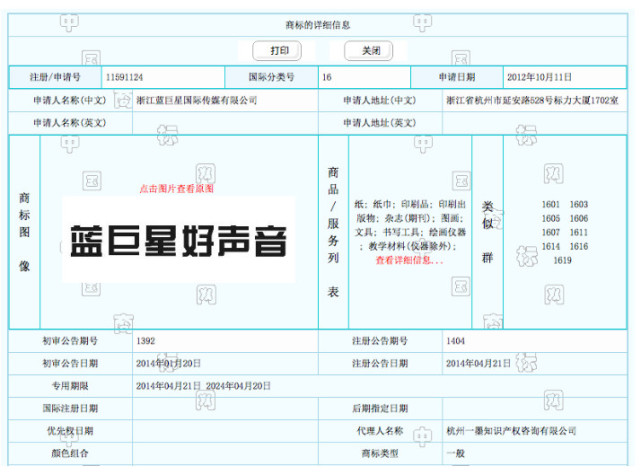Select agent name 杭州一墨知识产权咨询有限公司
The image size is (641, 475).
(x=511, y=431)
